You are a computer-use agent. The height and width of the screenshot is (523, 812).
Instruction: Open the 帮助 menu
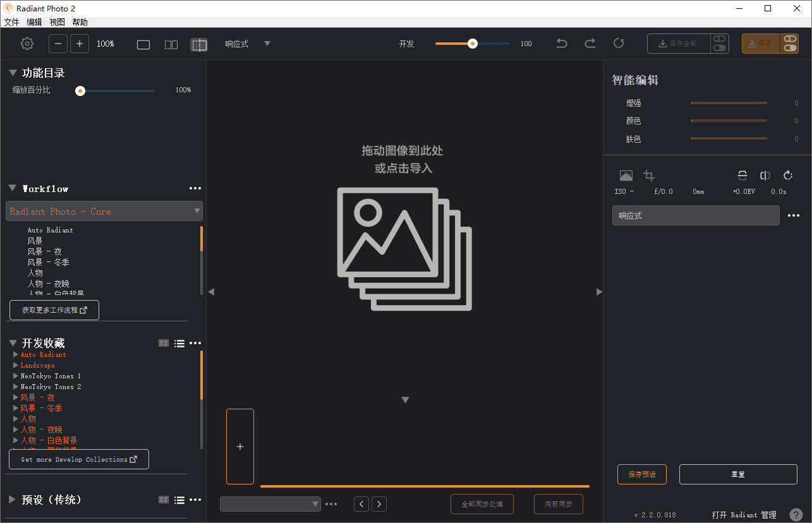[80, 22]
